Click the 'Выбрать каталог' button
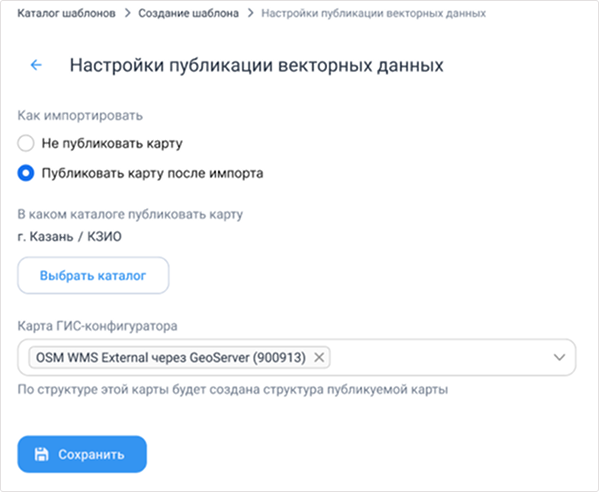Image resolution: width=599 pixels, height=492 pixels. click(x=93, y=275)
